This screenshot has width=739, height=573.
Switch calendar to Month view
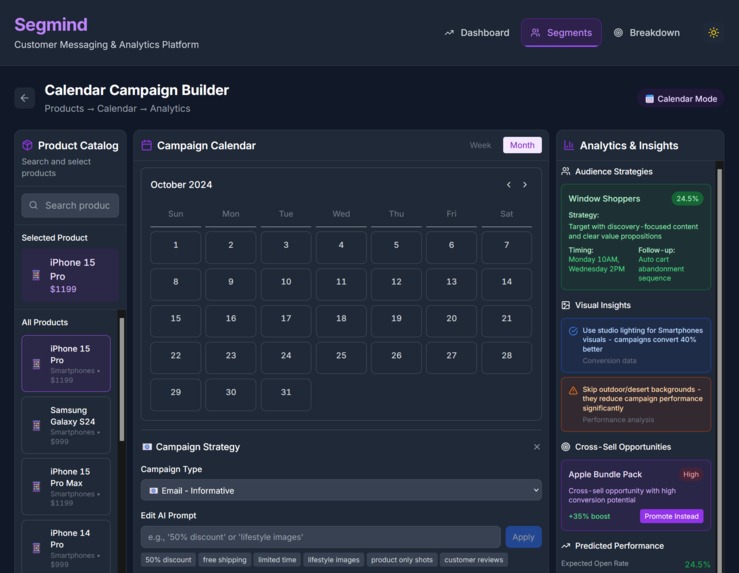coord(522,145)
